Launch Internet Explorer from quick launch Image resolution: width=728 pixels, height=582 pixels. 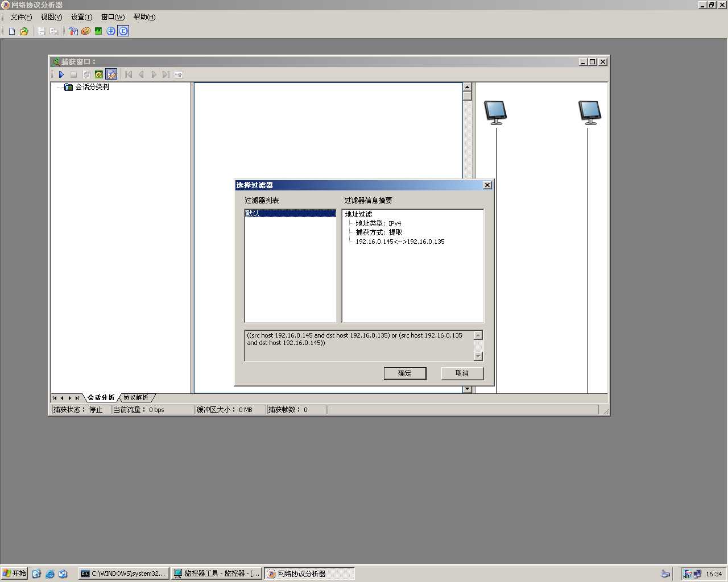click(x=50, y=574)
